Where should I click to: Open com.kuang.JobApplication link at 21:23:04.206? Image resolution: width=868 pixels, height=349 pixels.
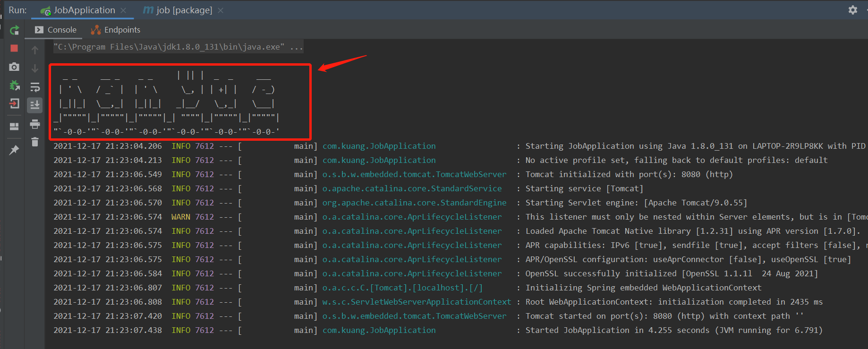[379, 146]
